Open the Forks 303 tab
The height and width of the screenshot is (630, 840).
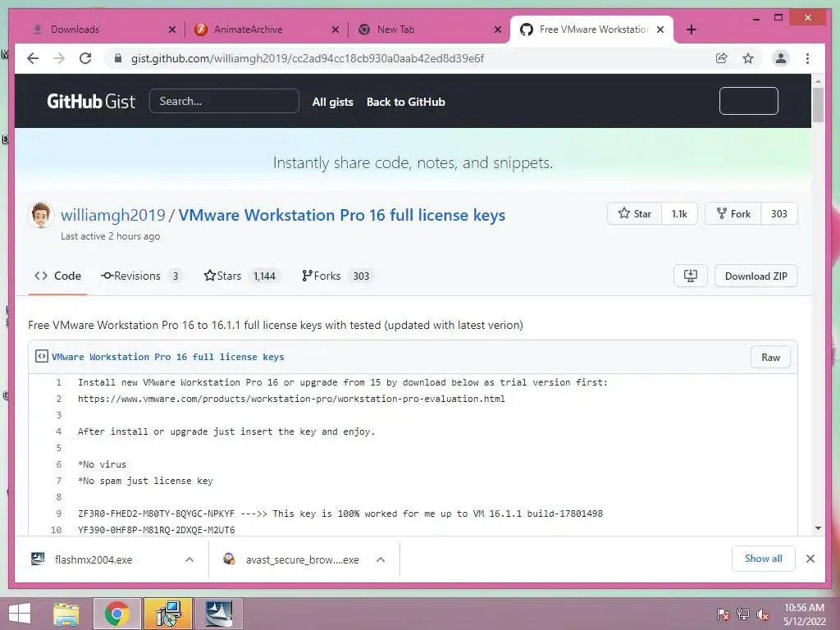(x=337, y=276)
